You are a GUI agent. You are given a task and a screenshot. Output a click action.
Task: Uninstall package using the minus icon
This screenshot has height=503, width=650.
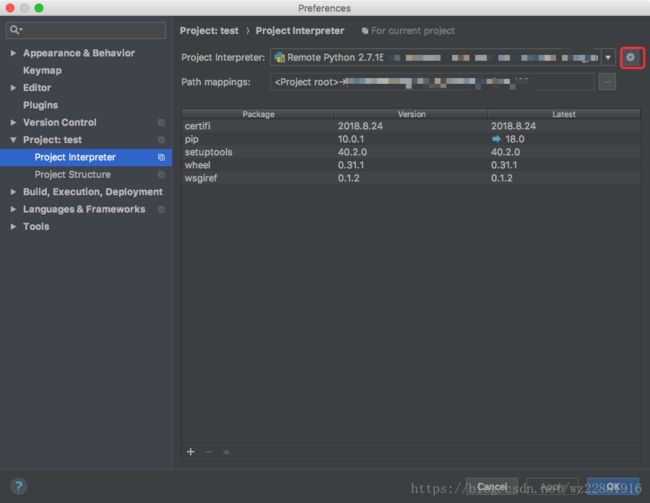pyautogui.click(x=209, y=452)
